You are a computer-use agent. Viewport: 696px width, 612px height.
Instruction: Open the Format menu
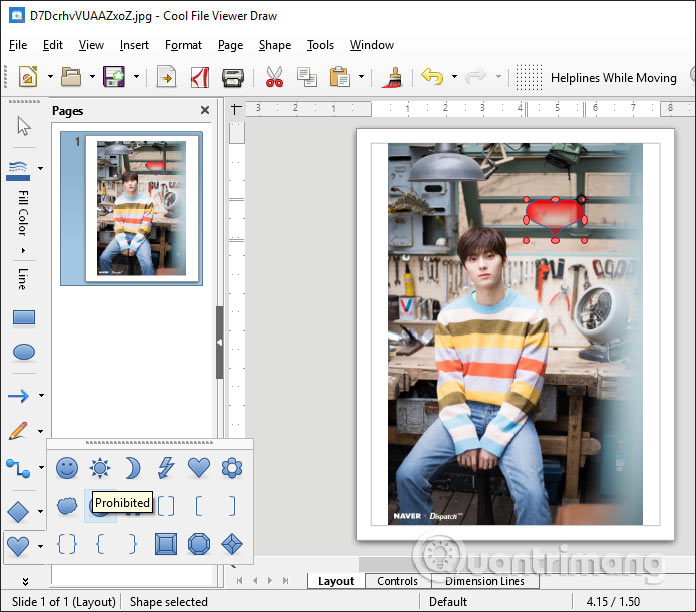point(183,45)
